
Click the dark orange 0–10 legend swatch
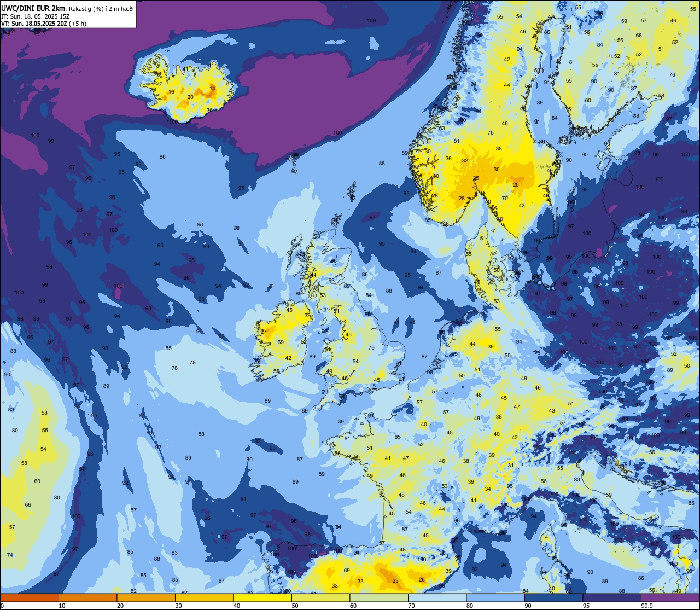[x=30, y=597]
